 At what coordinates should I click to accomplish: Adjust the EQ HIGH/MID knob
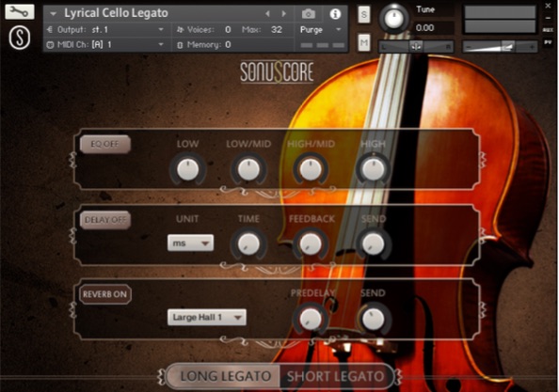[311, 169]
